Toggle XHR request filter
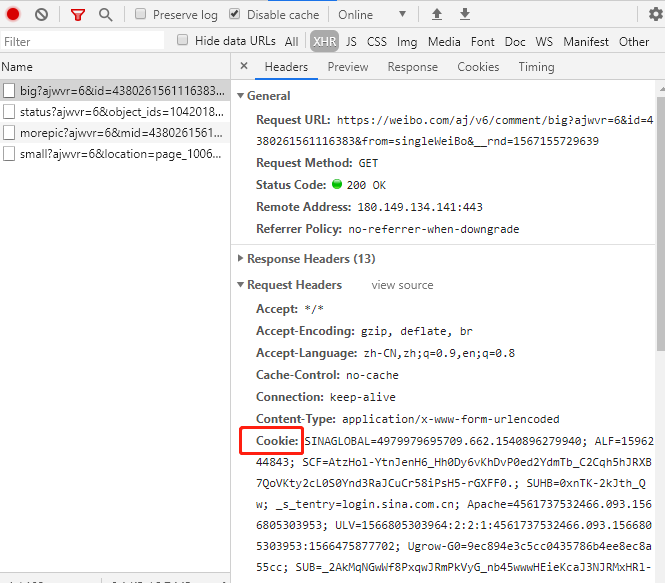Viewport: 665px width, 583px height. [324, 41]
